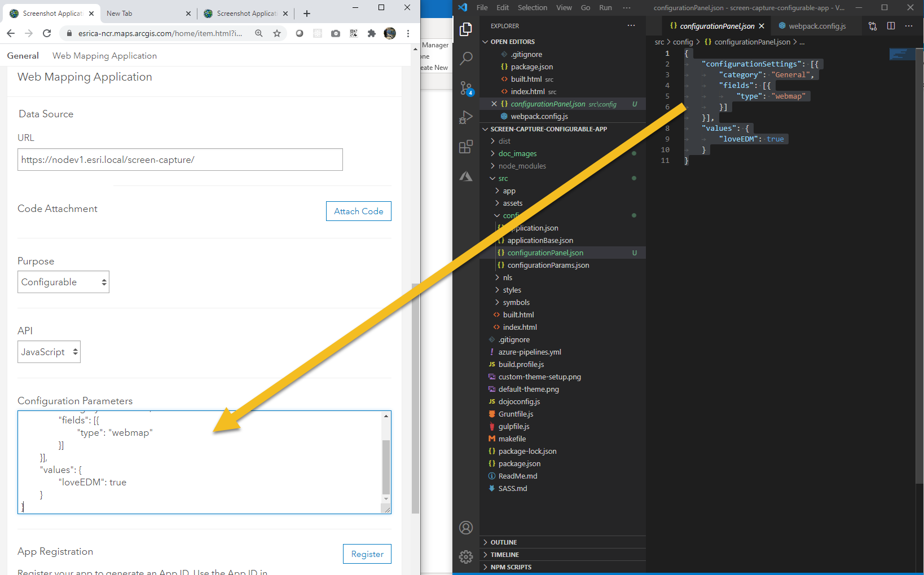The image size is (924, 575).
Task: Close the New Tab browser tab
Action: pos(188,14)
